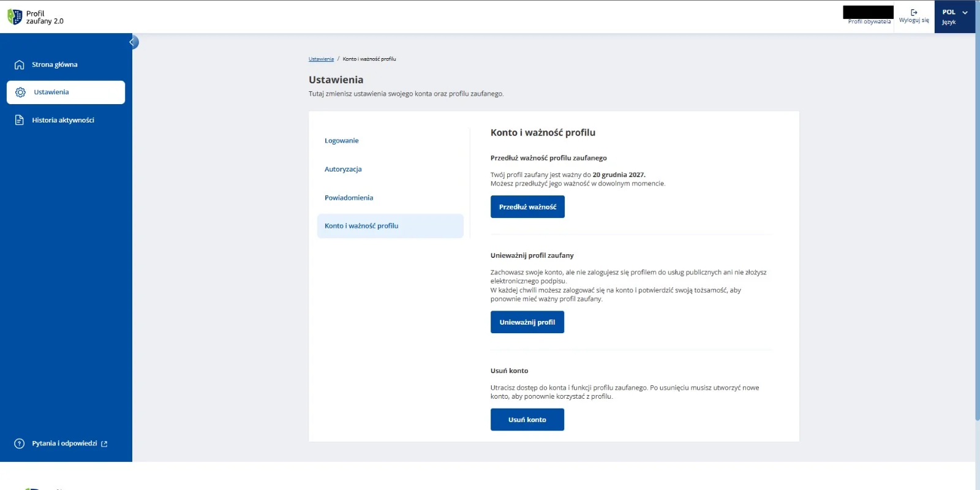
Task: Collapse the sidebar with the arrow toggle
Action: [x=132, y=42]
